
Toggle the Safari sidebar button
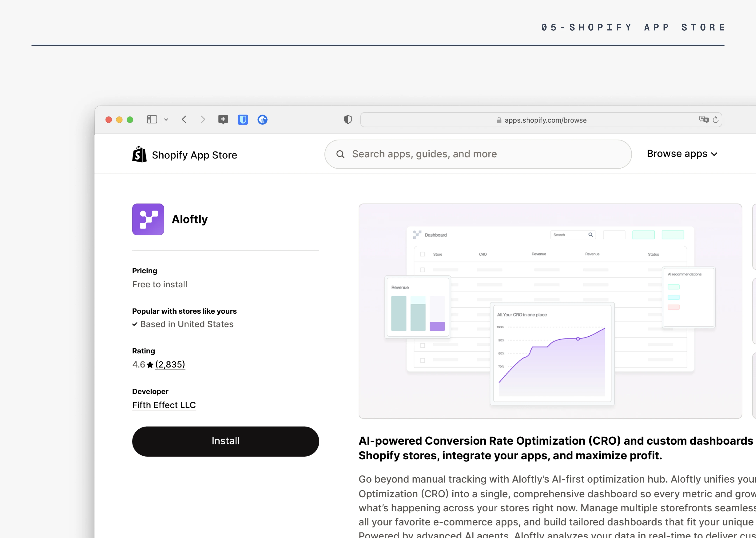coord(152,120)
